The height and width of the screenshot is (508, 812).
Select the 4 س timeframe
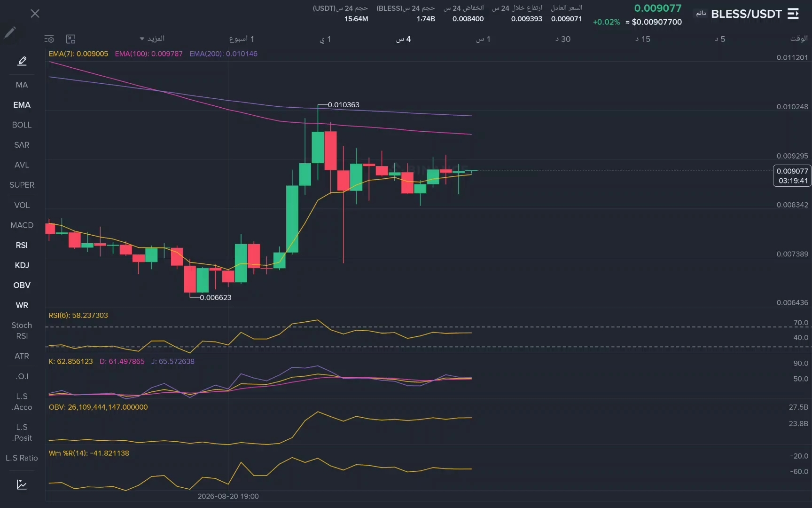point(403,39)
